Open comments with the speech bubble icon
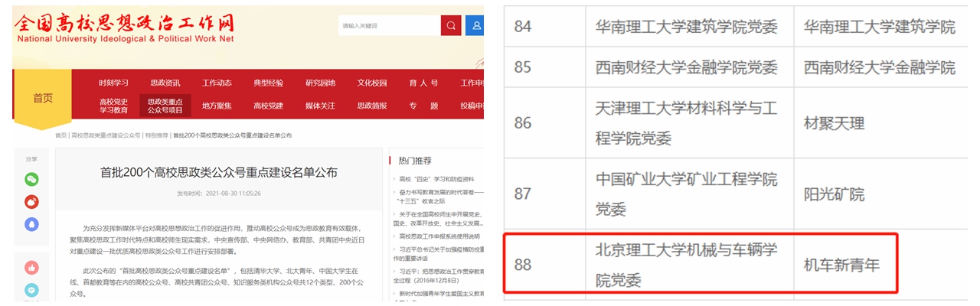 pyautogui.click(x=31, y=290)
